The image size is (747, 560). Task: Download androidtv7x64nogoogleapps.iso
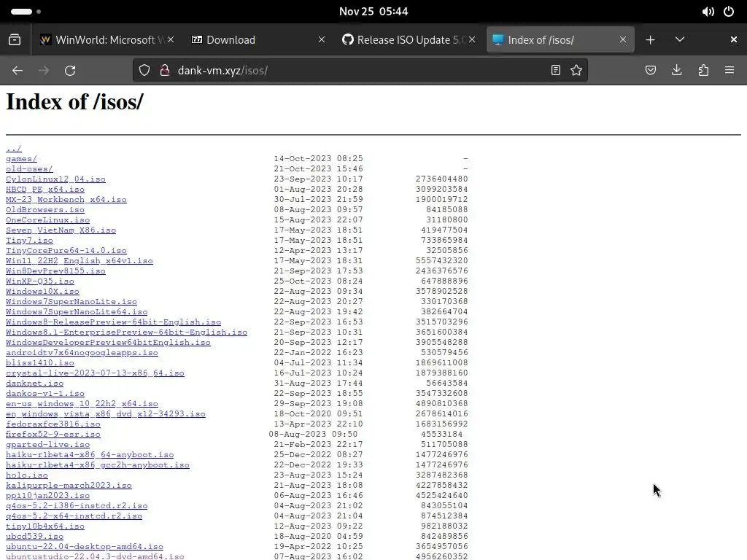click(82, 353)
